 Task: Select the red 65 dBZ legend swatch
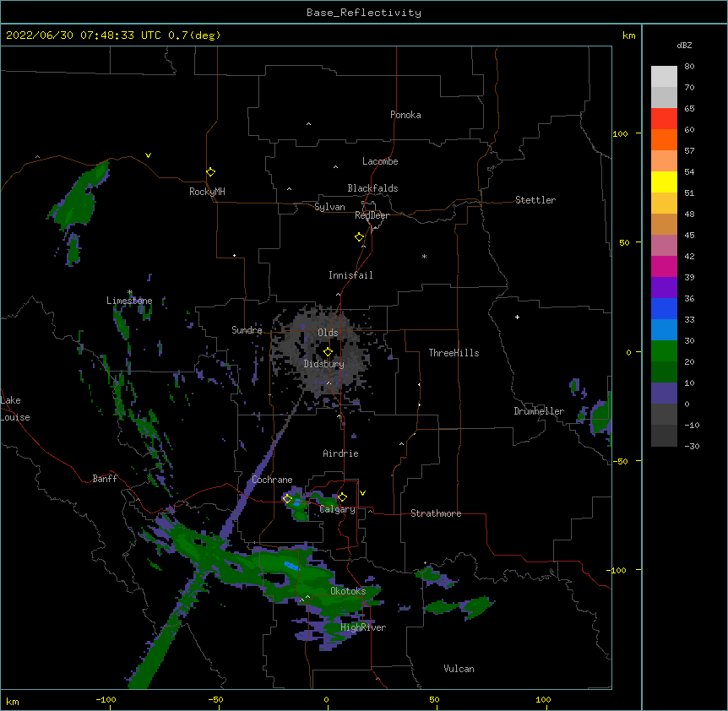coord(664,118)
